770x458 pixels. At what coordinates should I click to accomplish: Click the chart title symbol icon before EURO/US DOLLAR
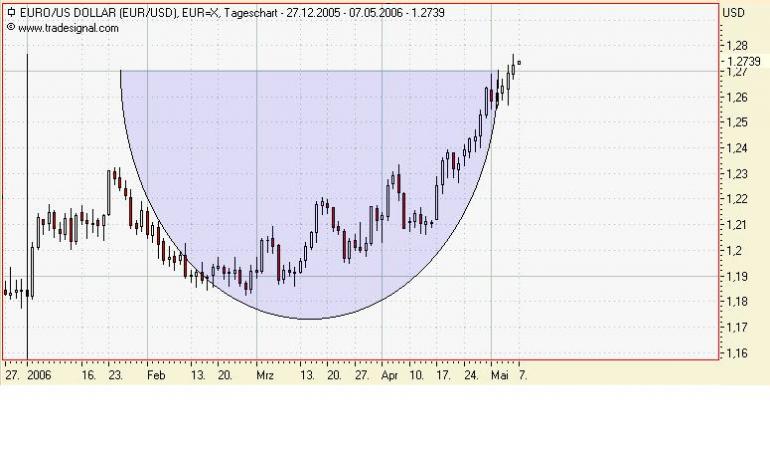(11, 12)
